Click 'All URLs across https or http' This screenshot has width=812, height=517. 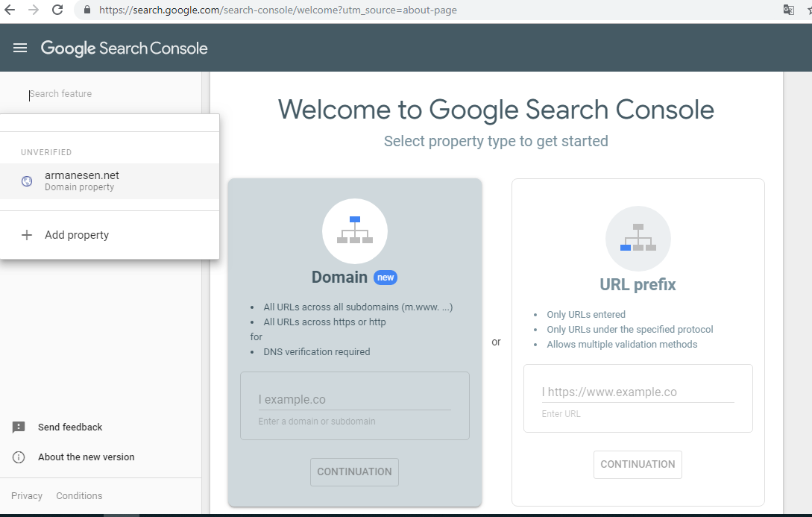click(x=324, y=322)
